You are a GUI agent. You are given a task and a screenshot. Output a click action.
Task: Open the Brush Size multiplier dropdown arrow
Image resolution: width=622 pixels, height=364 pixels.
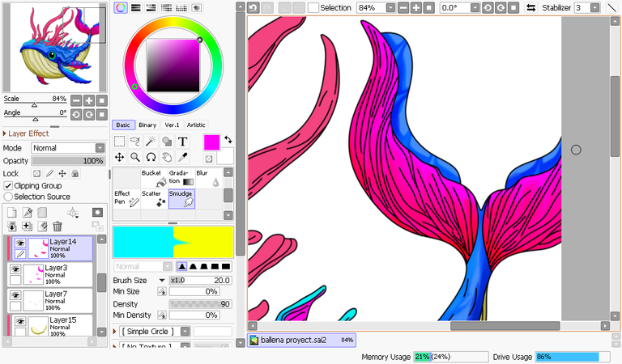(x=162, y=280)
